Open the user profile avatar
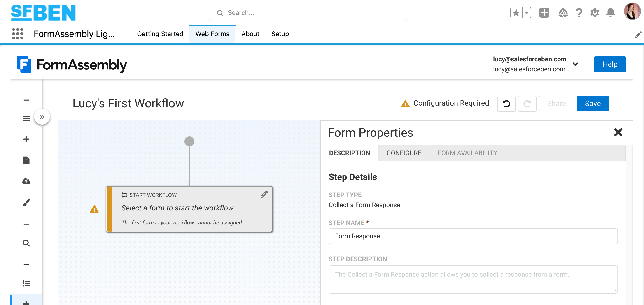 point(632,12)
